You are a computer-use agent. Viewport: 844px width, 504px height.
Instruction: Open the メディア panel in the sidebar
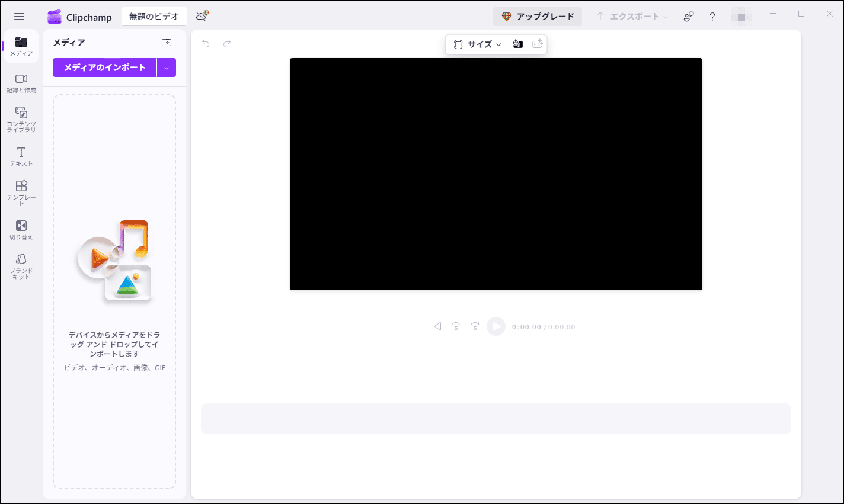pos(21,46)
